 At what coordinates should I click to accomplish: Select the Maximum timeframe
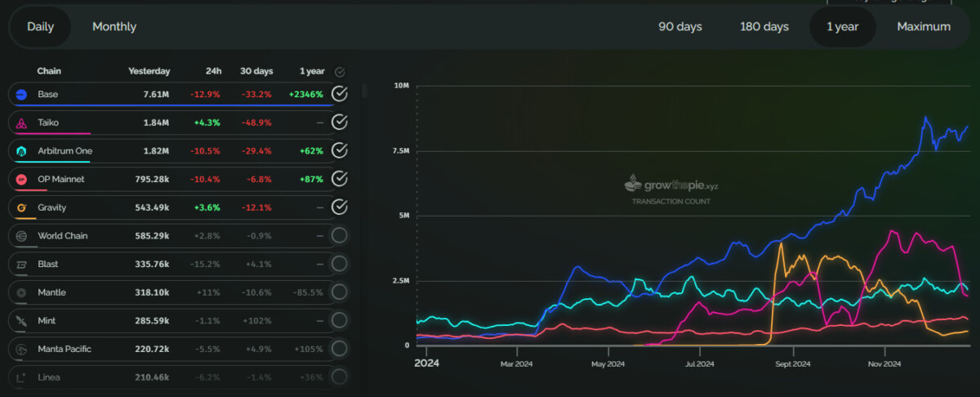tap(924, 27)
